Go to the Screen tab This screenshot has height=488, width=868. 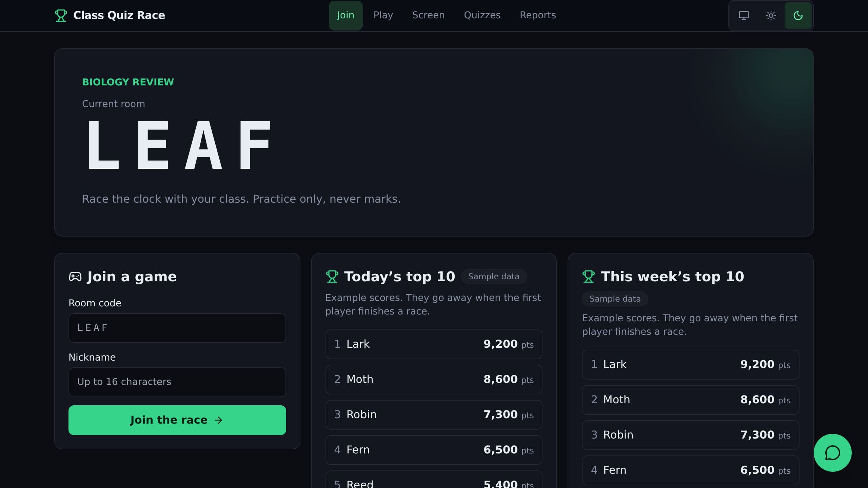click(428, 15)
